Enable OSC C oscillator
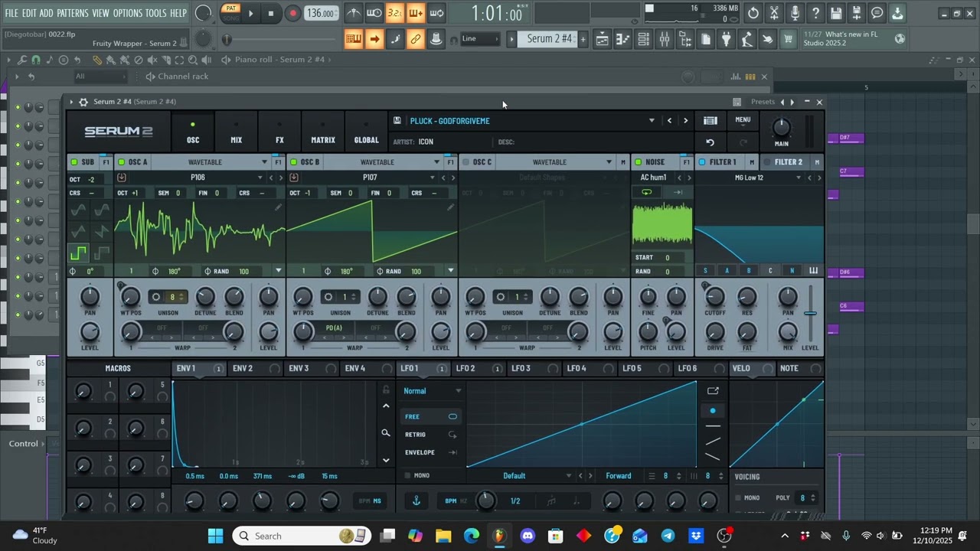The image size is (980, 551). 465,162
